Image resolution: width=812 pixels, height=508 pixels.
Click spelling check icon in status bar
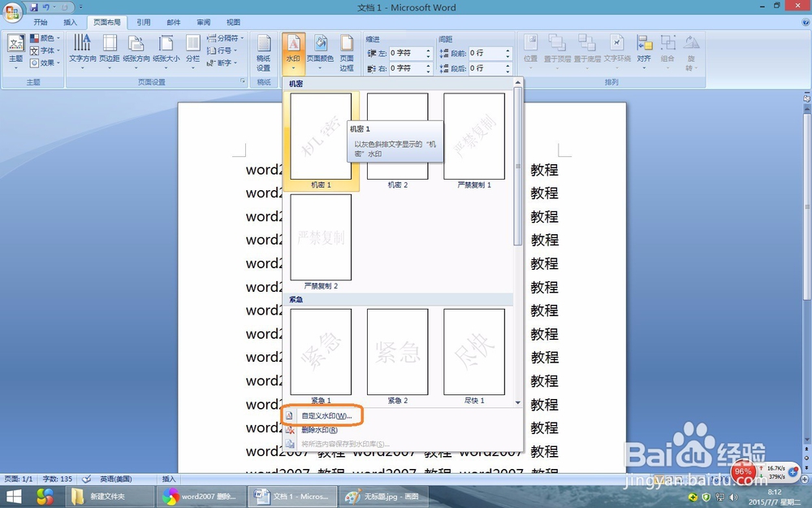click(x=87, y=479)
